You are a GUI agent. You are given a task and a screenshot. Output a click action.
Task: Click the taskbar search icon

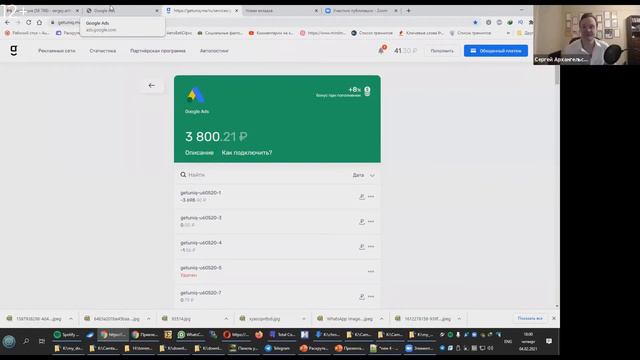26,341
